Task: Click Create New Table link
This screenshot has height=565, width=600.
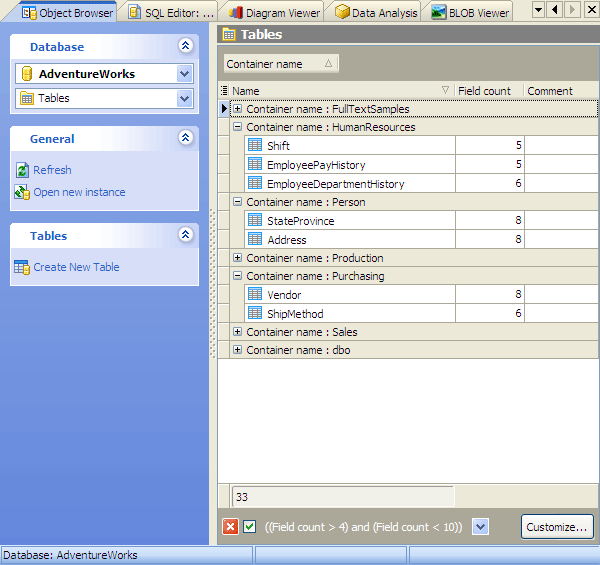Action: pyautogui.click(x=76, y=267)
